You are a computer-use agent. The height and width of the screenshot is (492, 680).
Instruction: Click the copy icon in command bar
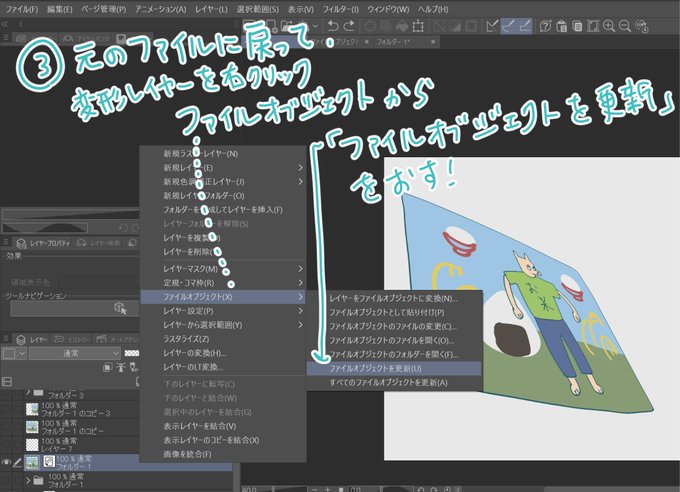click(x=577, y=26)
